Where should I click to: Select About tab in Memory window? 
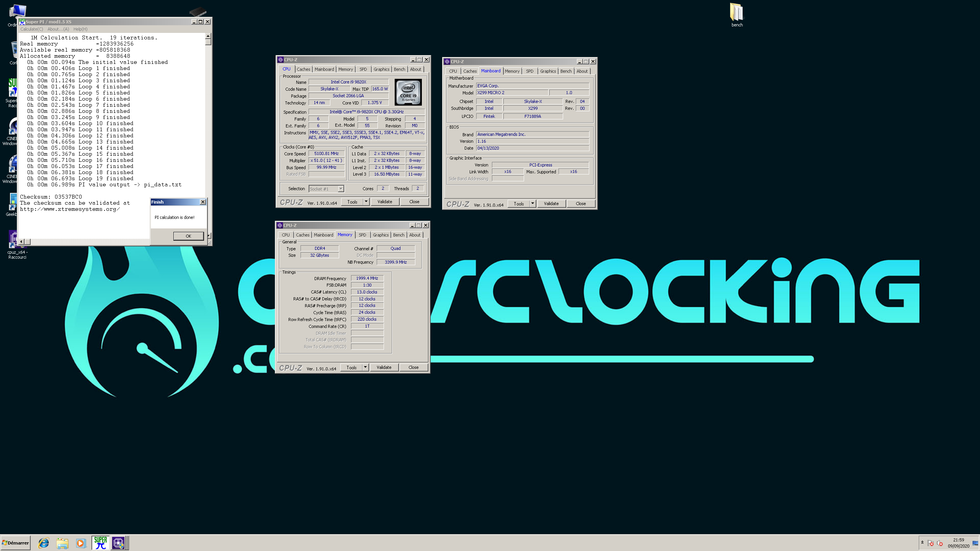click(415, 235)
